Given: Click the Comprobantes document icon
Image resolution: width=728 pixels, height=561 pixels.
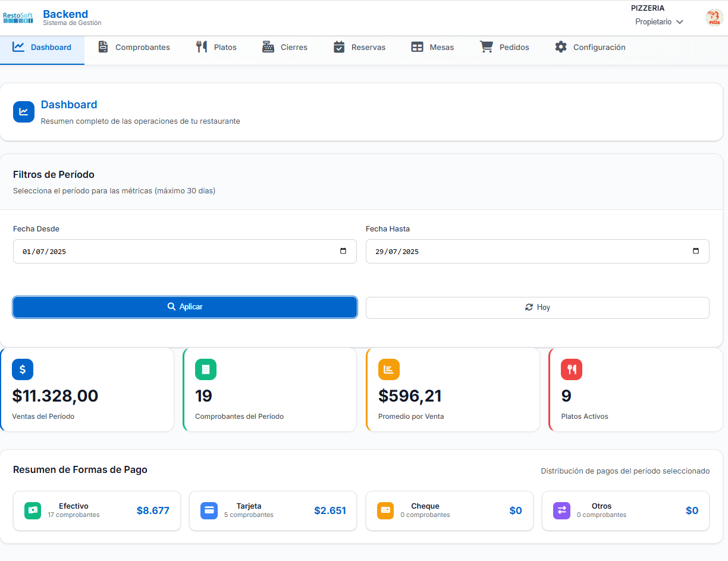Looking at the screenshot, I should [103, 47].
